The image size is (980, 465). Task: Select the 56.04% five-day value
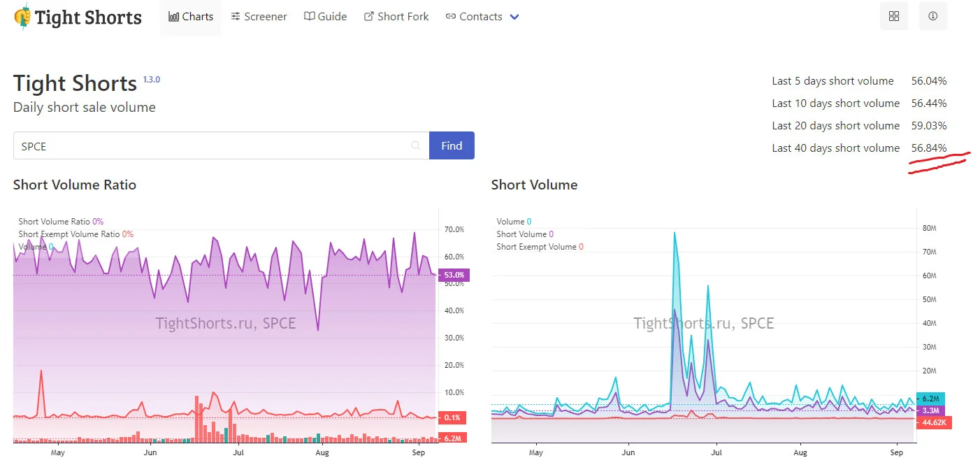pyautogui.click(x=929, y=81)
